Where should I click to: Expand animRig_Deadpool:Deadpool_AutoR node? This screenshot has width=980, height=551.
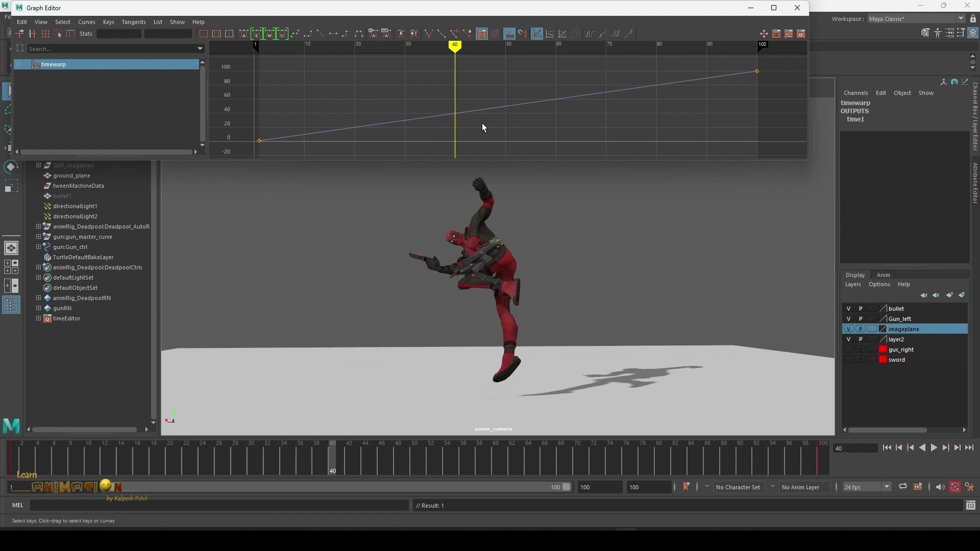(x=38, y=227)
